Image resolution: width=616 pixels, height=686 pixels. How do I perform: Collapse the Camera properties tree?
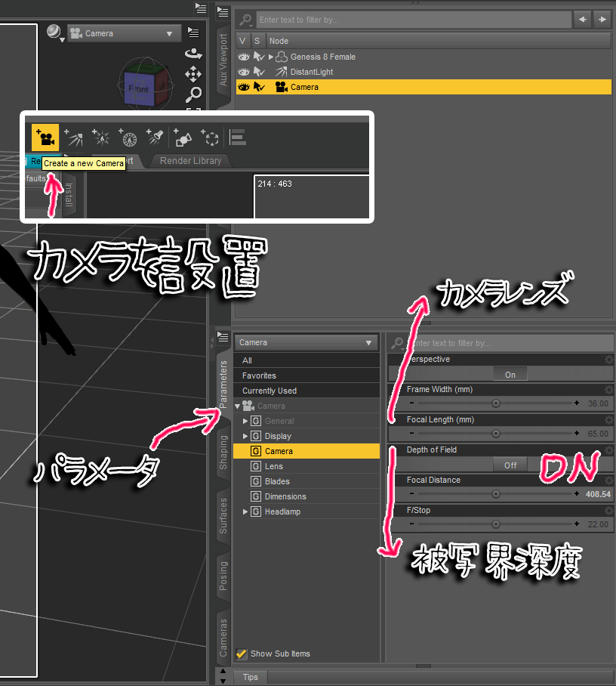tap(237, 406)
